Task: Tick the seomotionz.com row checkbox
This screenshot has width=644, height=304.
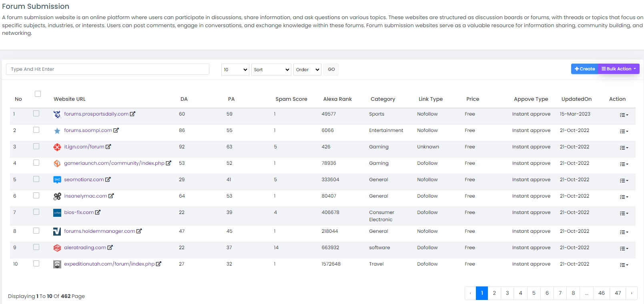Action: point(36,179)
